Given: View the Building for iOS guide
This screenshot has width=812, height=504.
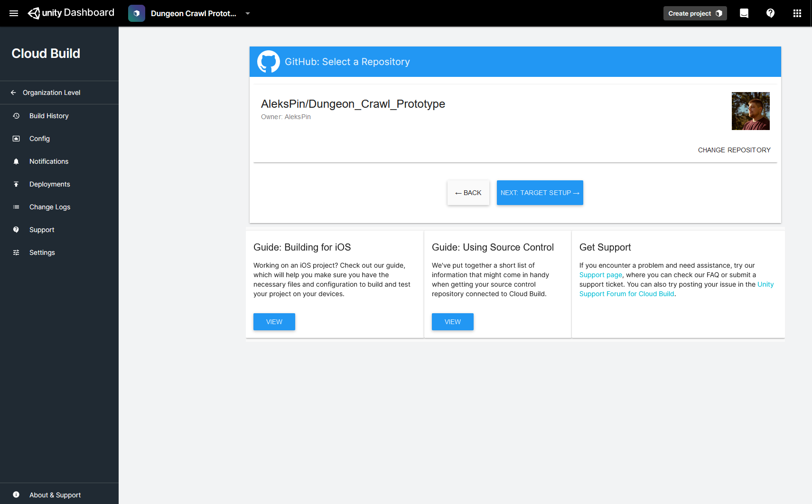Looking at the screenshot, I should tap(274, 322).
